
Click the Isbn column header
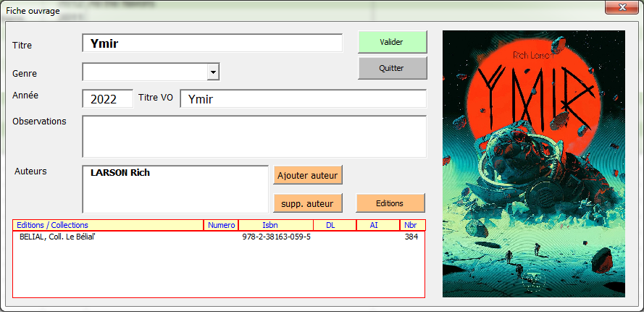point(275,225)
